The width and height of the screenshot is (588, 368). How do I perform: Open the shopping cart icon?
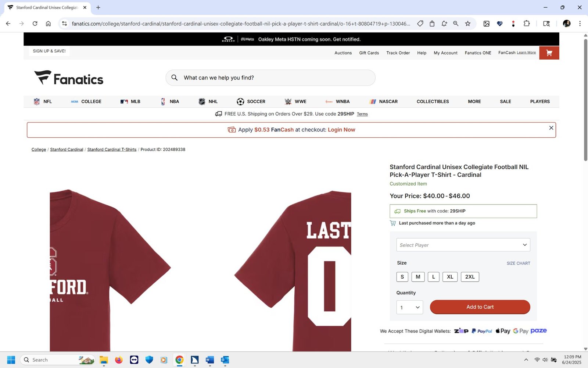tap(549, 53)
